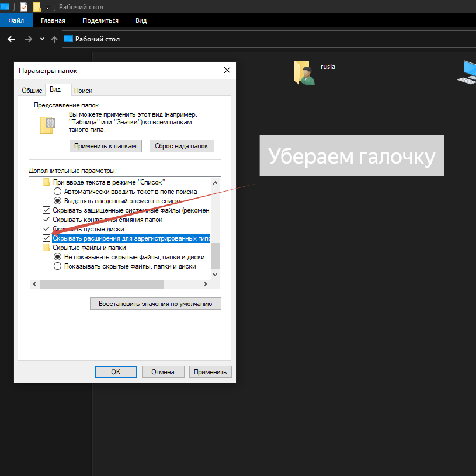
Task: Switch to the Вид ribbon tab in Explorer
Action: (x=141, y=20)
